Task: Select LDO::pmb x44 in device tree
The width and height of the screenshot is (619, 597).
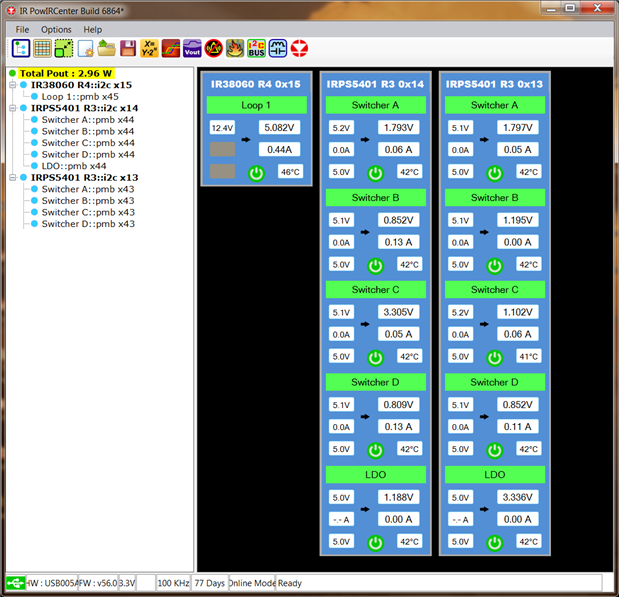Action: click(73, 166)
